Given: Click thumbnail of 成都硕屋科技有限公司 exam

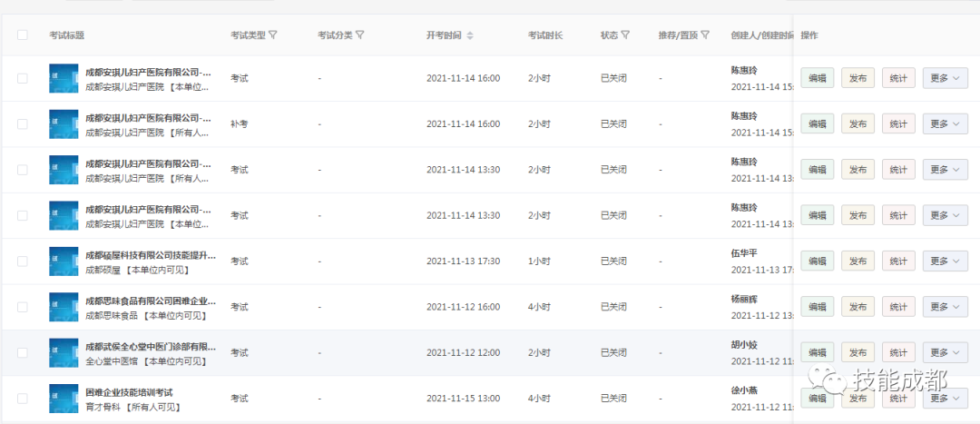Looking at the screenshot, I should pos(64,261).
